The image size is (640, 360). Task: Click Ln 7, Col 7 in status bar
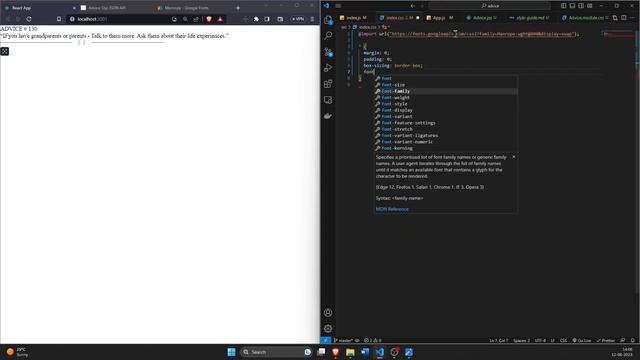point(498,340)
